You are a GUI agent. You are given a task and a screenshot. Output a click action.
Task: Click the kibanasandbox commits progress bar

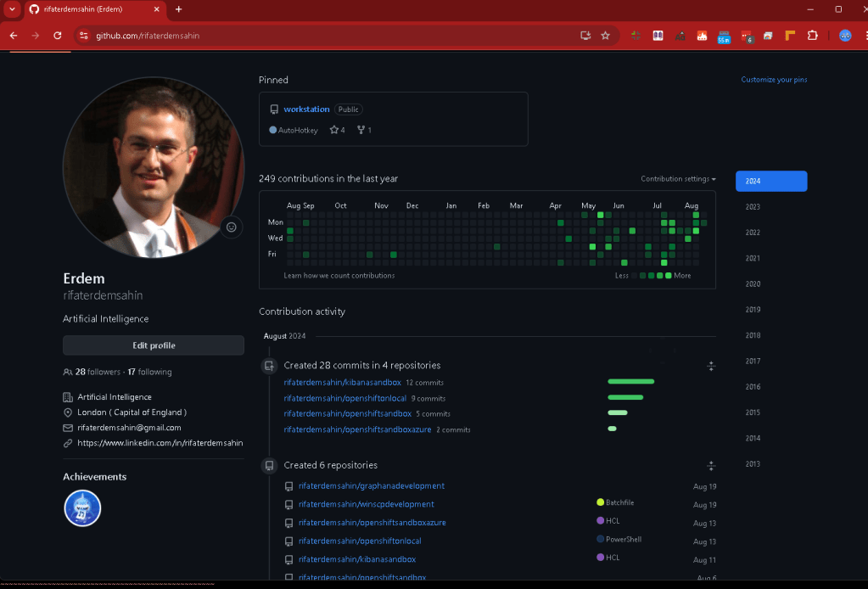tap(631, 381)
